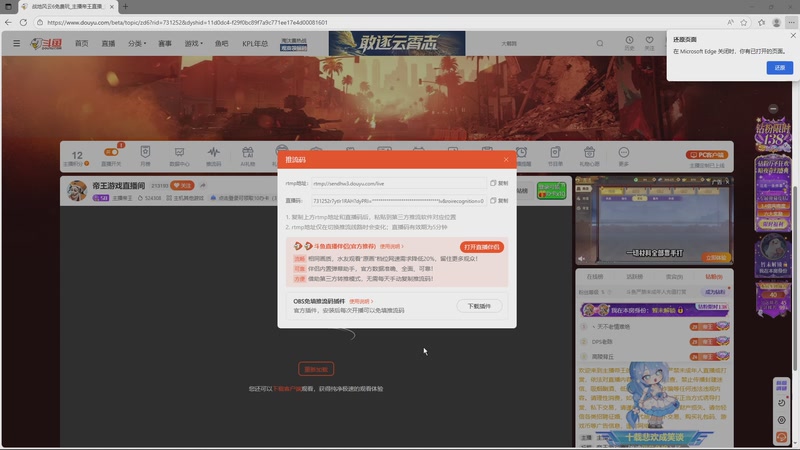Open the hamburger menu in Douyu header
This screenshot has width=800, height=450.
17,43
